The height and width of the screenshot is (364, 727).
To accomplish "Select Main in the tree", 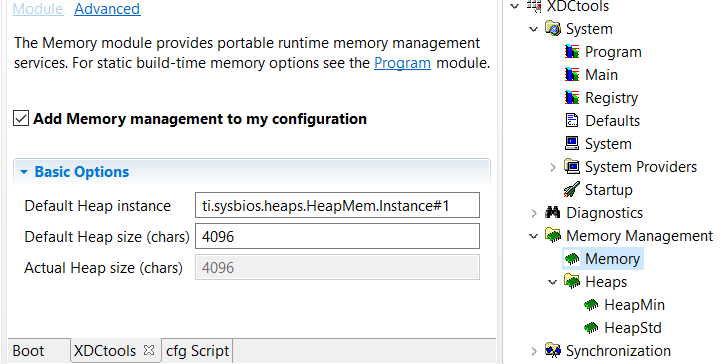I will pyautogui.click(x=601, y=75).
